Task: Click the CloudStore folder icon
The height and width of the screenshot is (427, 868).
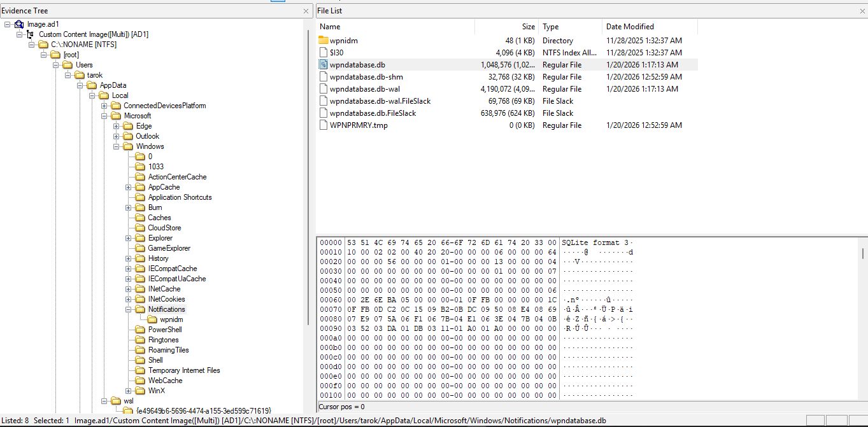Action: [x=140, y=228]
